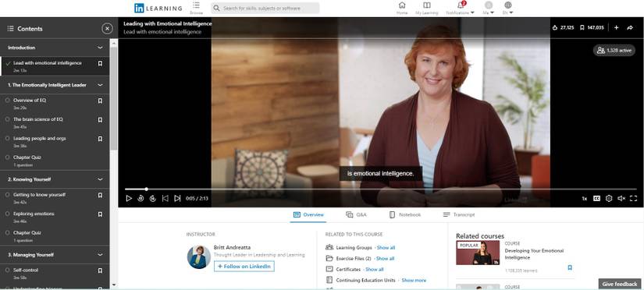644x290 pixels.
Task: Like the course with 27,125 likes
Action: [563, 27]
